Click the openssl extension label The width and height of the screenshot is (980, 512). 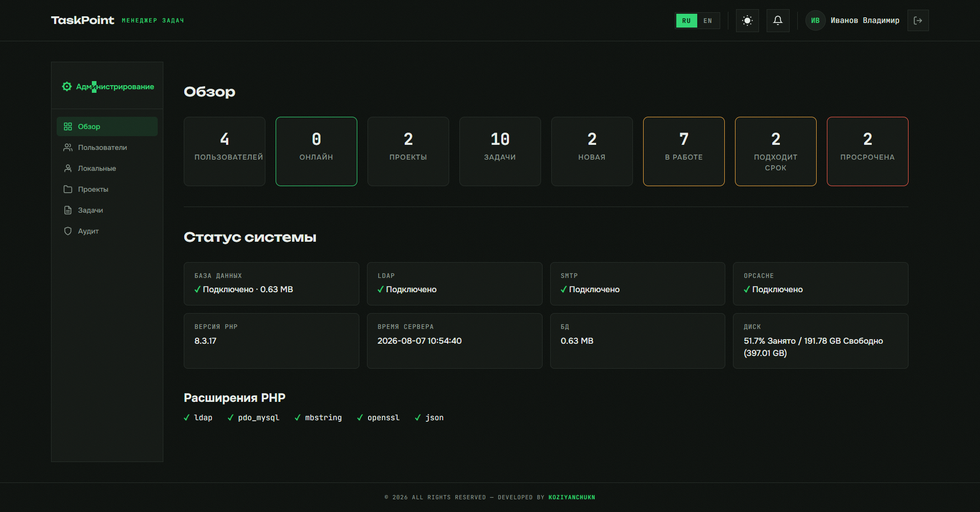point(384,418)
